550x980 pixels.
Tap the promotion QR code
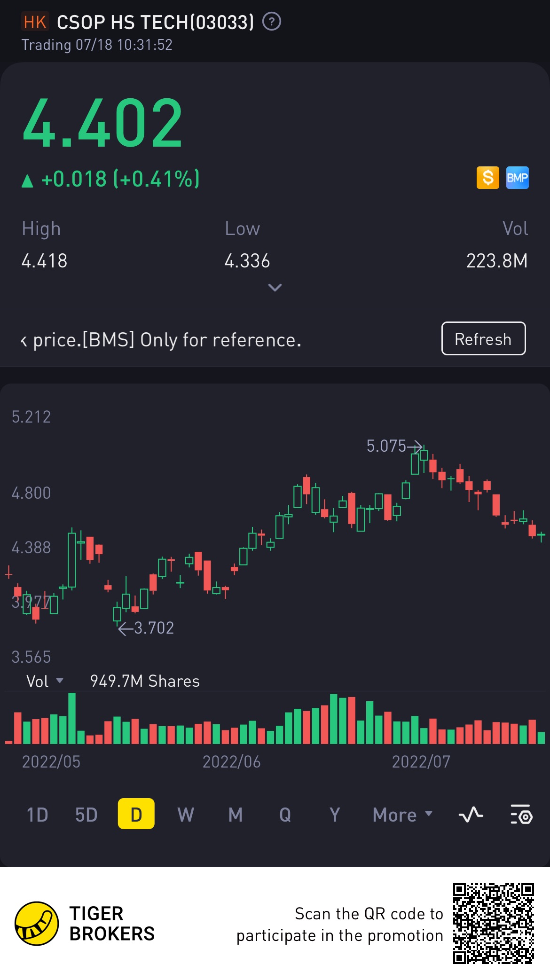click(493, 923)
